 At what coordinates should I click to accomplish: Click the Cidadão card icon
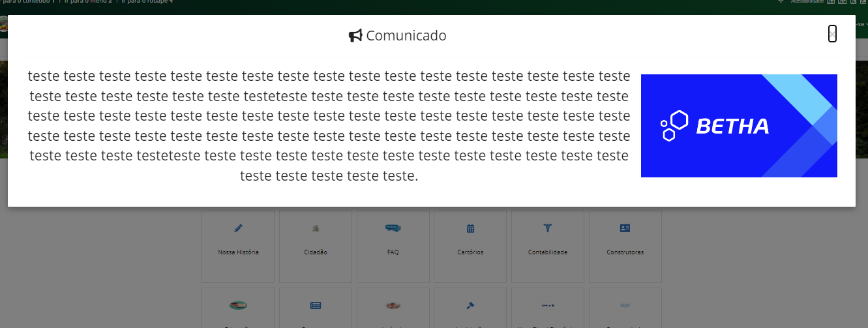tap(315, 228)
